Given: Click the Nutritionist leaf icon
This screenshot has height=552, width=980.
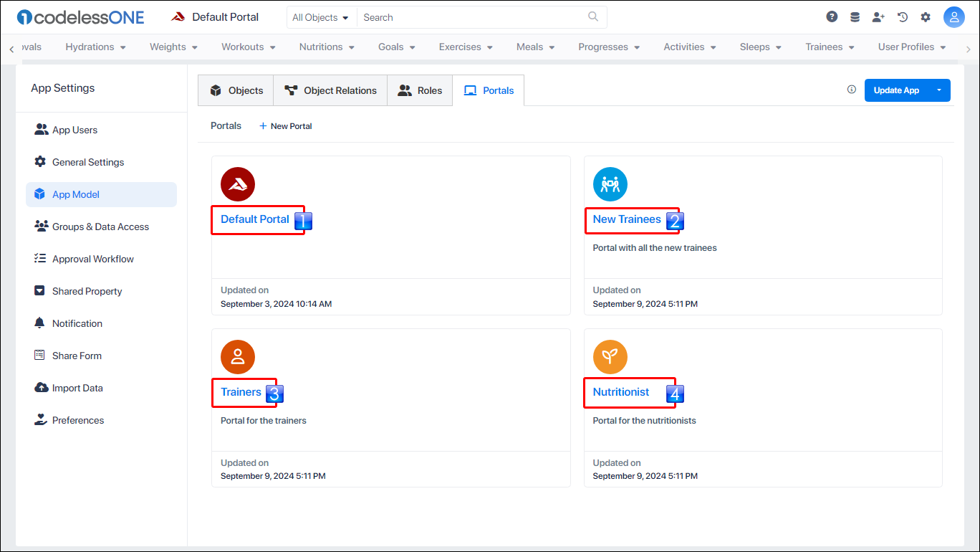Looking at the screenshot, I should pyautogui.click(x=610, y=356).
